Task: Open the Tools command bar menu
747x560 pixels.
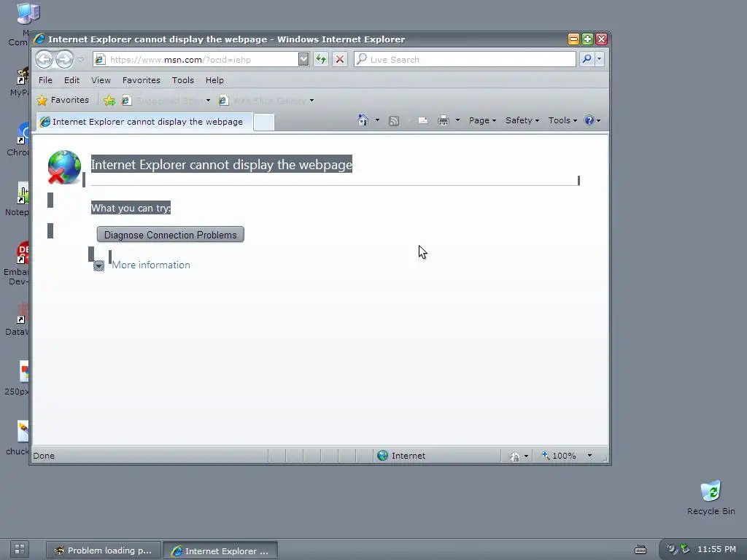Action: click(x=562, y=120)
